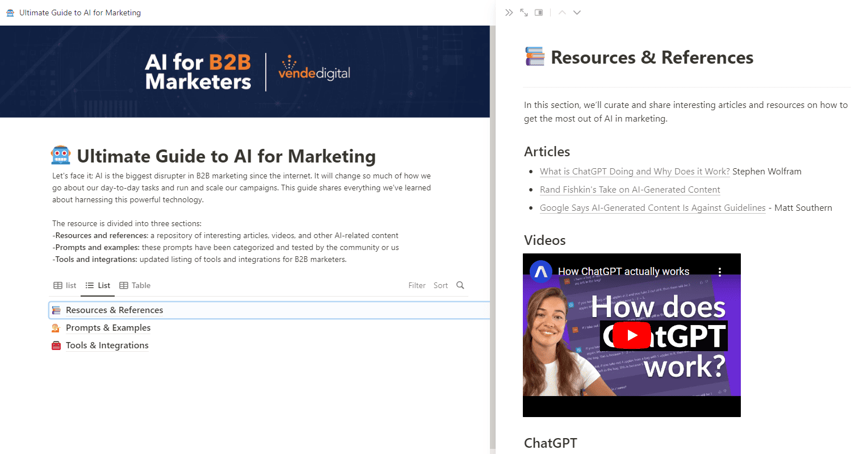Switch to the list table view
Screen dimensions: 868x454
point(64,285)
